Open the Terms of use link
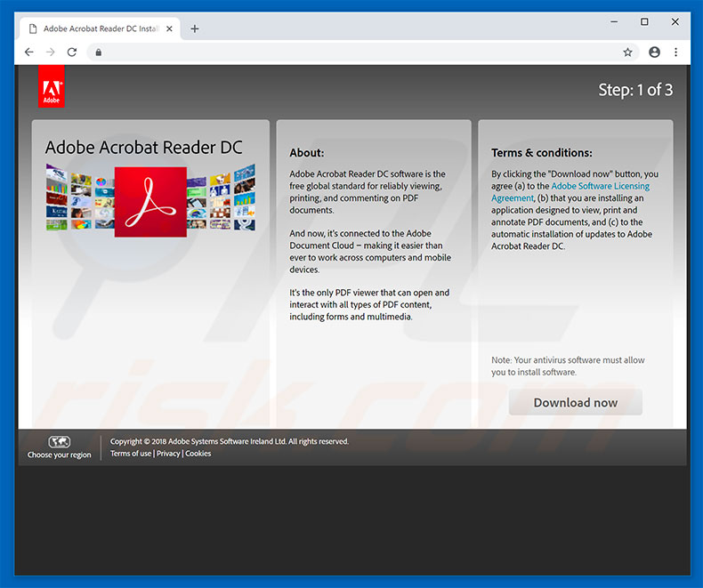 [131, 454]
